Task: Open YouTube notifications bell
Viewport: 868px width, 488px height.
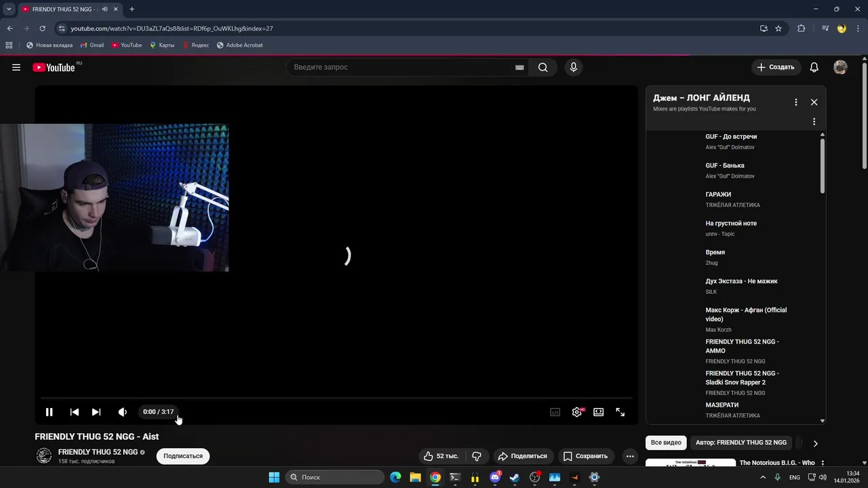Action: 814,67
